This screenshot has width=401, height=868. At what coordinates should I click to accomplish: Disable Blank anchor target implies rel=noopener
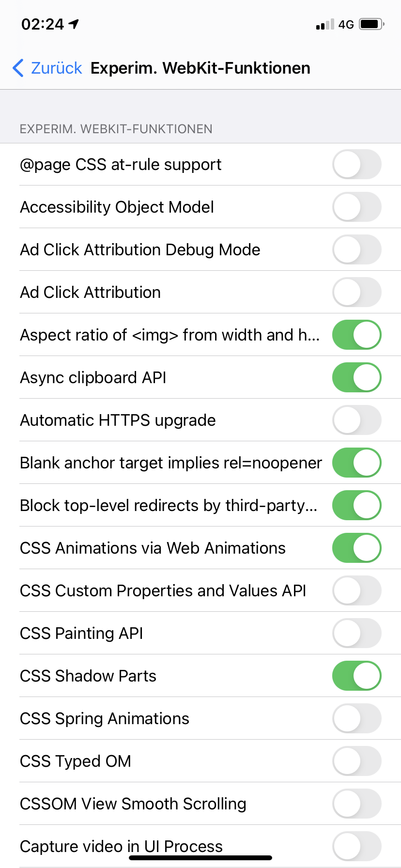point(356,463)
